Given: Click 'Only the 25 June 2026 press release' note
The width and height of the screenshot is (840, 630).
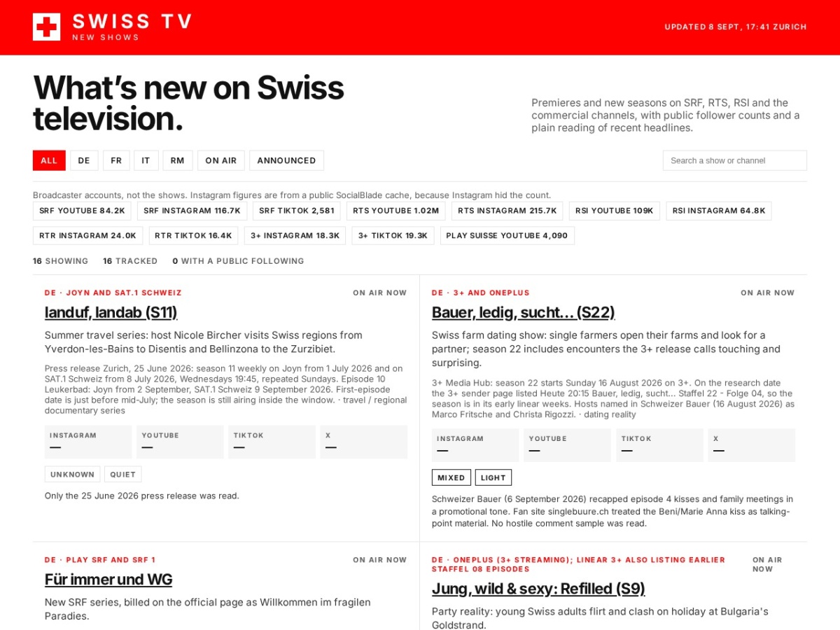Looking at the screenshot, I should point(142,496).
